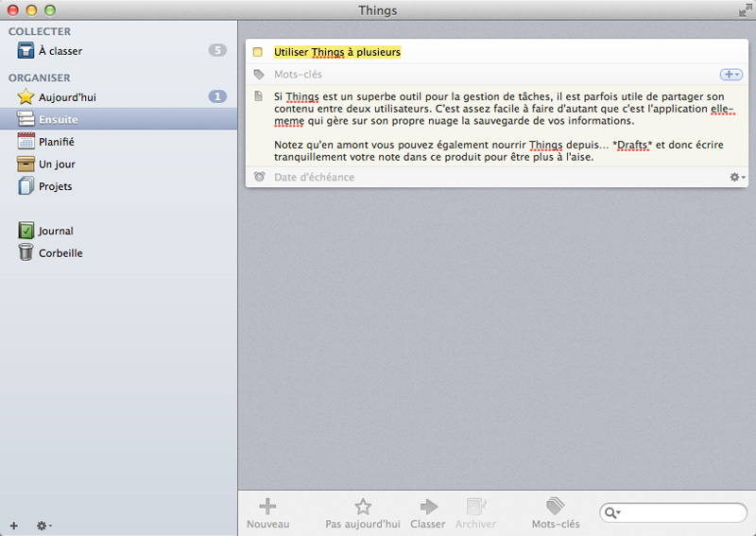Click the Nouveau button label
Viewport: 756px width, 536px height.
click(268, 524)
